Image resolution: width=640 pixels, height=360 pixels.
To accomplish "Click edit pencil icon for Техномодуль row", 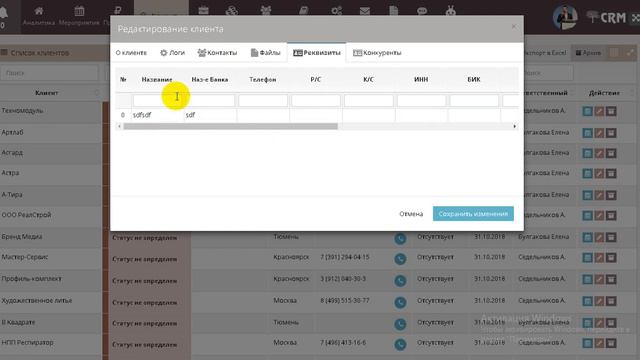I will 599,111.
